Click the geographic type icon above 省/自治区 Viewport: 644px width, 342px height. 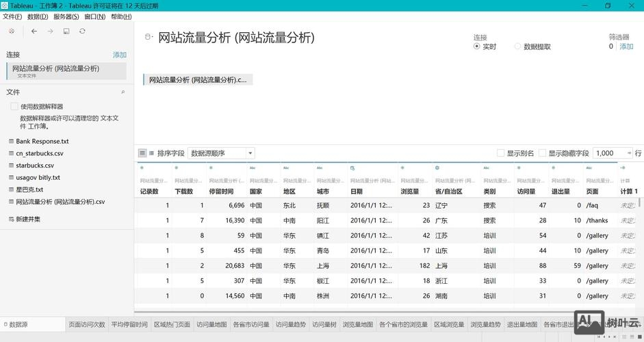click(437, 168)
